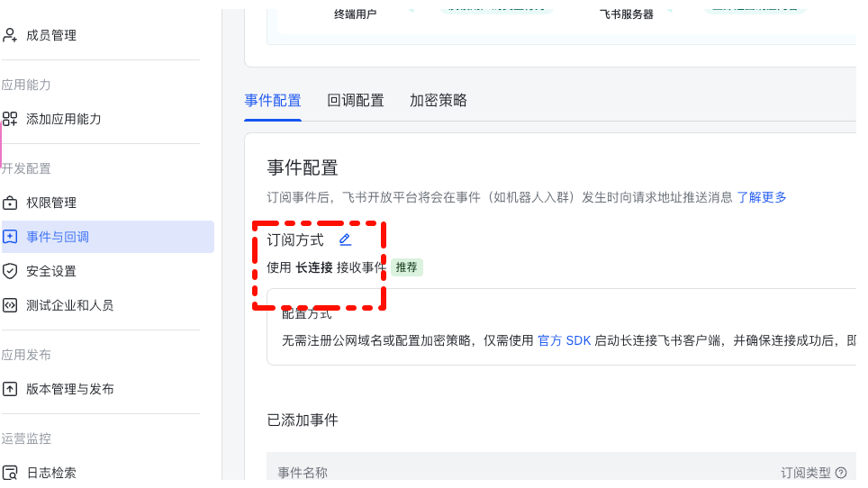The width and height of the screenshot is (868, 488).
Task: Open 版本管理与发布 in the sidebar
Action: (x=69, y=389)
